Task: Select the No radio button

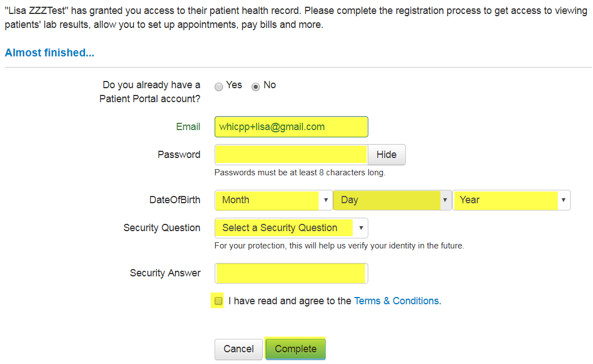Action: (x=256, y=87)
